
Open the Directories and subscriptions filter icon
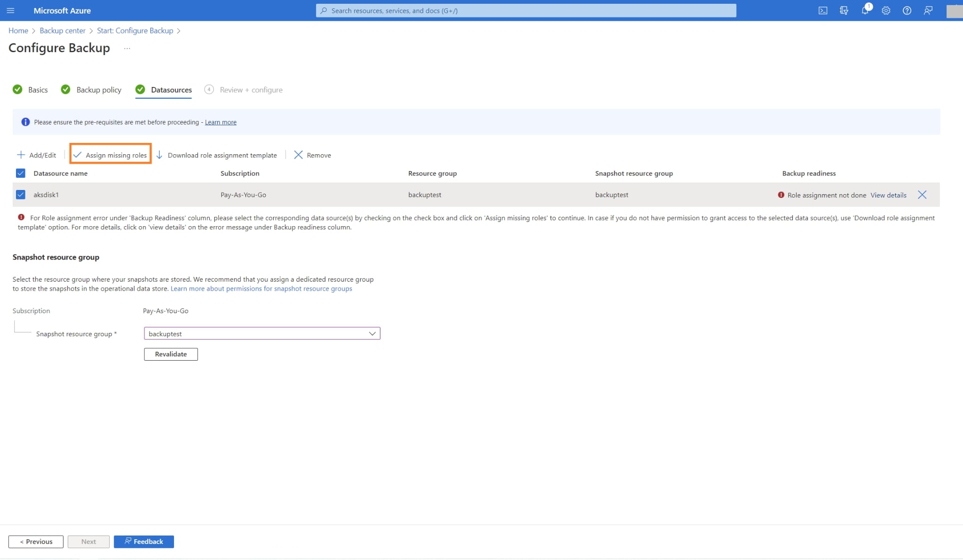point(844,10)
